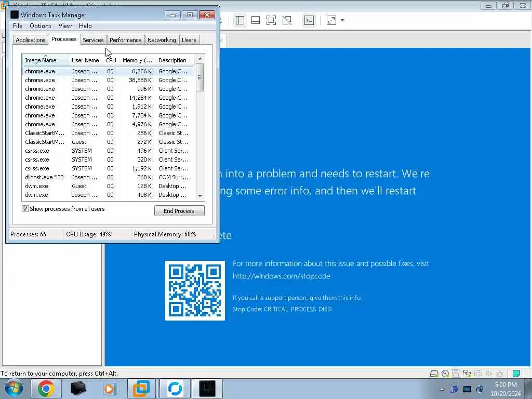Click the network tray icon
532x399 pixels.
coord(454,389)
